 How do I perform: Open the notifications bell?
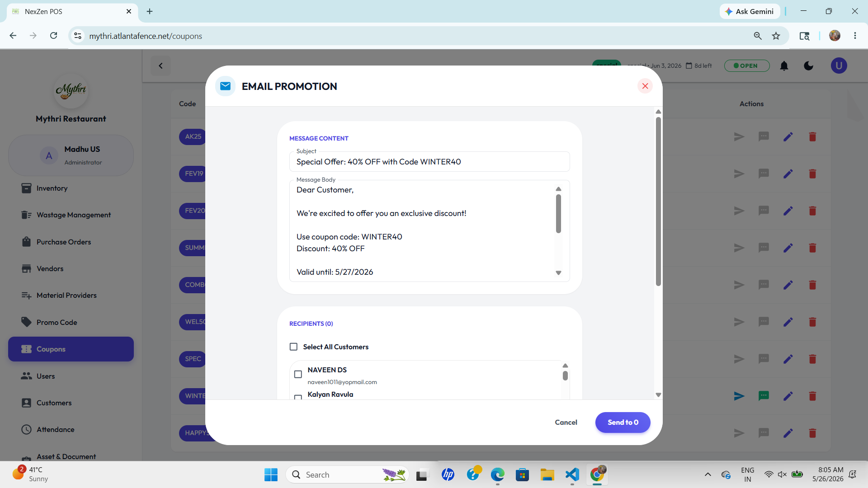point(784,66)
